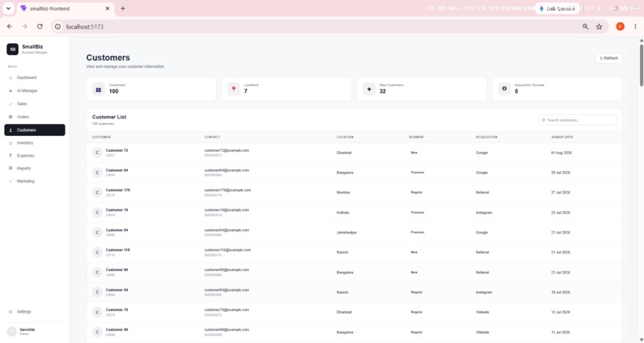Open the Chrome three-dot menu
This screenshot has height=343, width=644.
click(635, 26)
